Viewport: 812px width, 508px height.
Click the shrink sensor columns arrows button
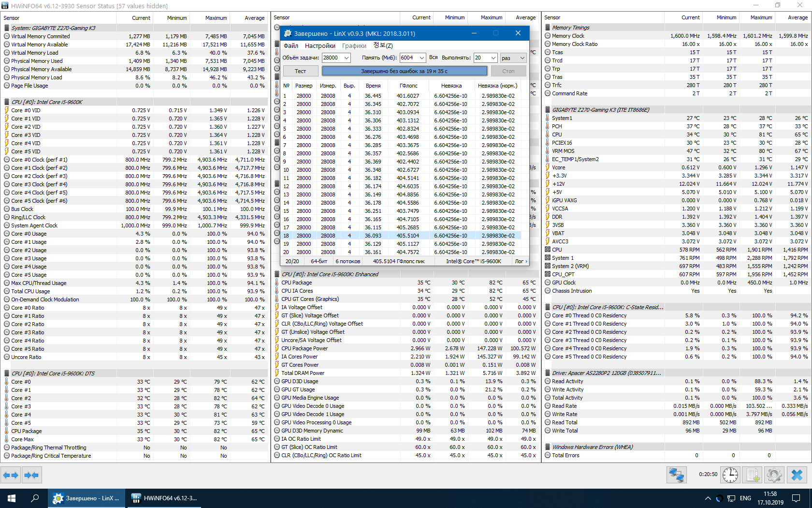click(x=31, y=475)
